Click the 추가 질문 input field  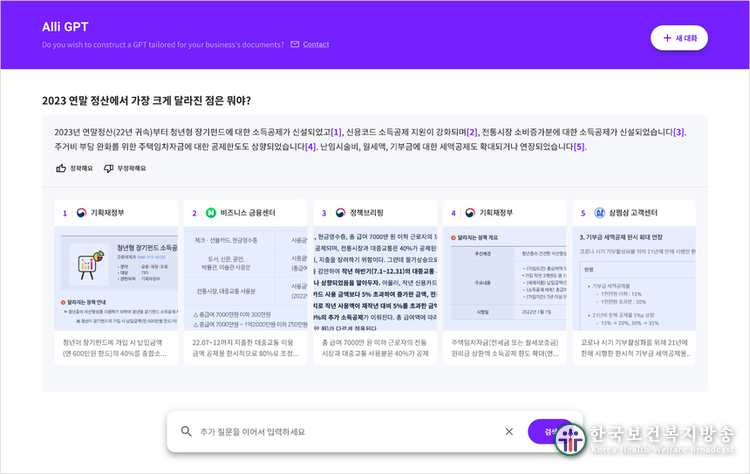(x=347, y=432)
